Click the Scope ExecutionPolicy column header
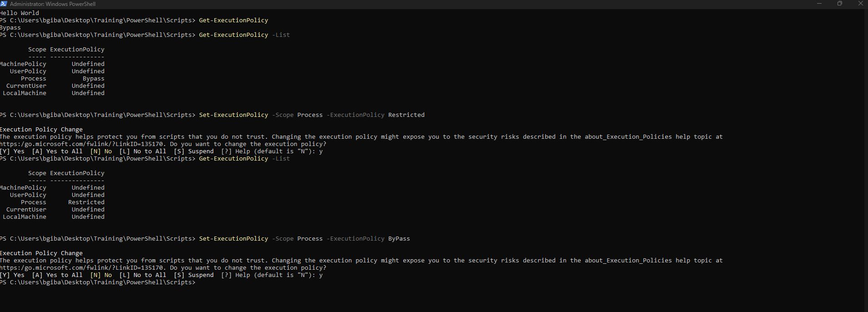The height and width of the screenshot is (312, 868). point(66,49)
